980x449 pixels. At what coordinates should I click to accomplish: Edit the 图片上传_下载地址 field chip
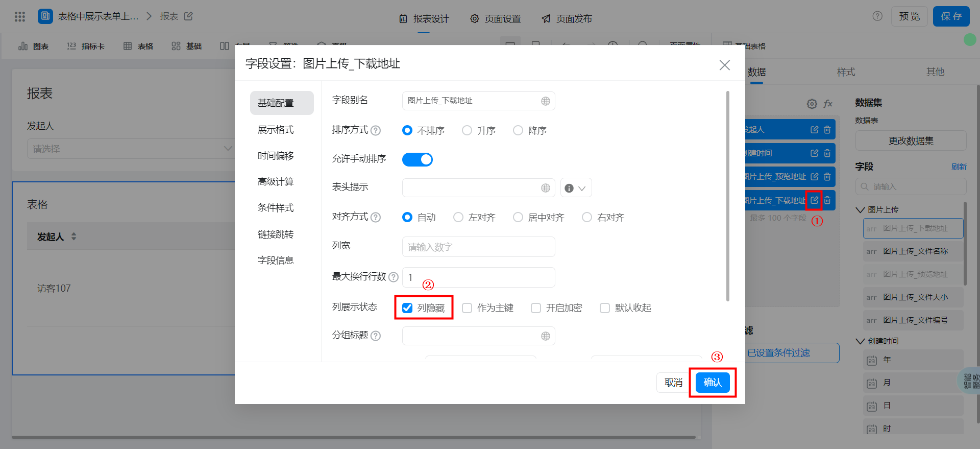tap(815, 200)
